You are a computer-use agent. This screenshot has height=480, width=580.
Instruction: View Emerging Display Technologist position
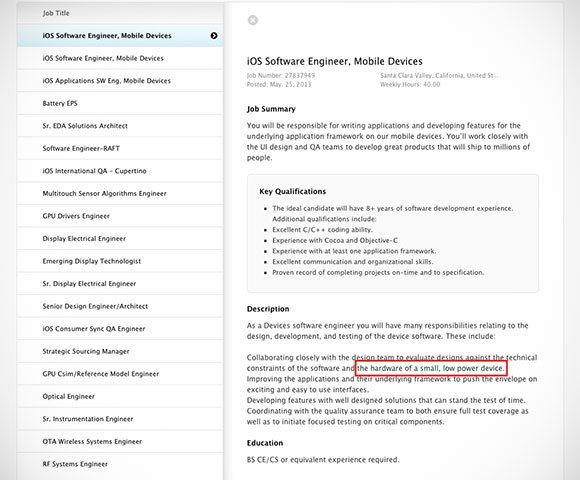click(x=120, y=261)
